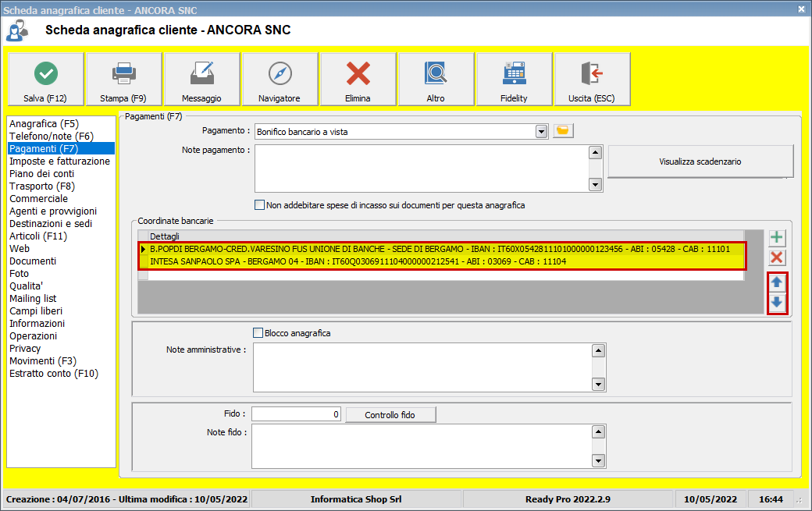Click the 10/05/2022 date in status bar
This screenshot has height=511, width=812.
tap(710, 499)
